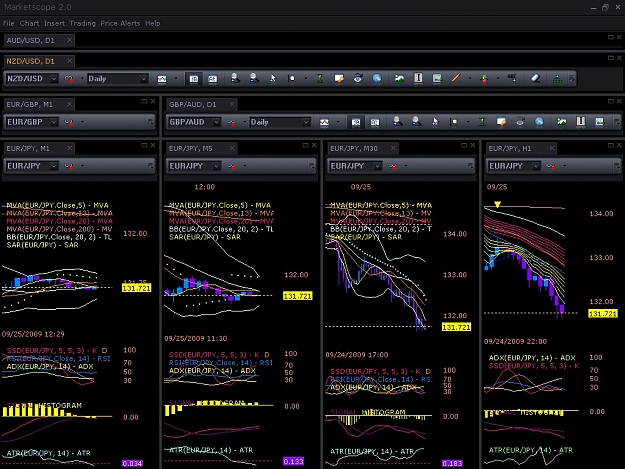Click the note with pencil icon in NZD/USD toolbar
Screen dimensions: 625x469
[339, 78]
